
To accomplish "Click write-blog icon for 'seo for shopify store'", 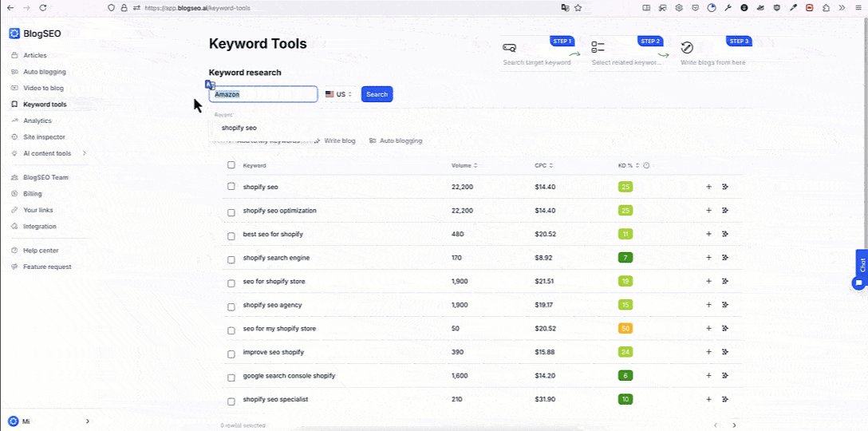I will coord(725,282).
